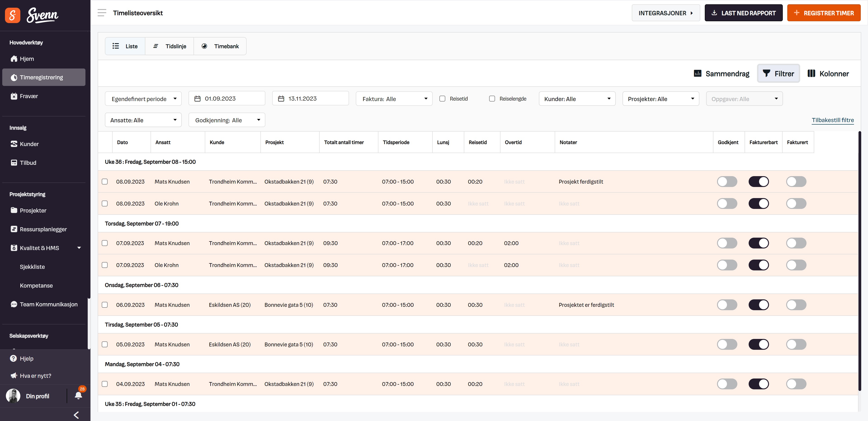Image resolution: width=868 pixels, height=421 pixels.
Task: Select row checkbox for 06.09.2023 Mats Knudsen
Action: [105, 305]
